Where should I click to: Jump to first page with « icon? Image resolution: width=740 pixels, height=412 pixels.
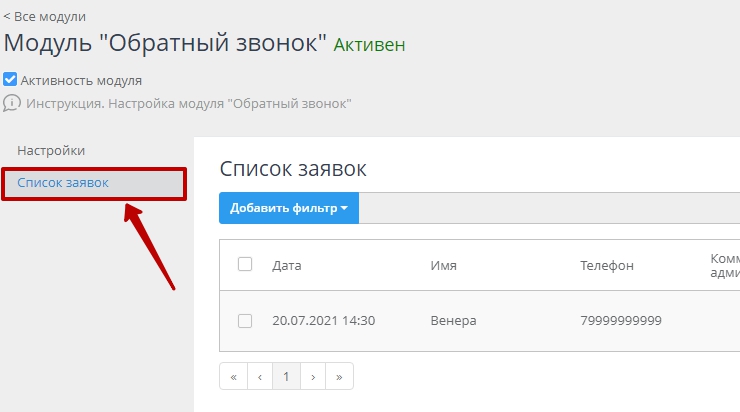[x=233, y=377]
